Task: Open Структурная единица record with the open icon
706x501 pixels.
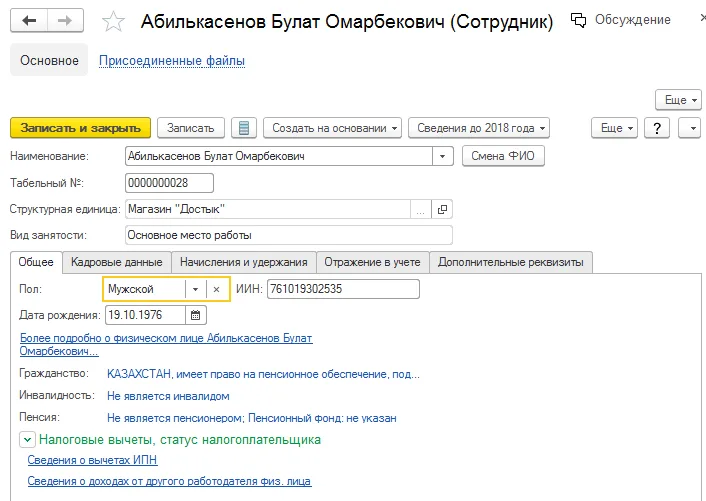Action: coord(442,209)
